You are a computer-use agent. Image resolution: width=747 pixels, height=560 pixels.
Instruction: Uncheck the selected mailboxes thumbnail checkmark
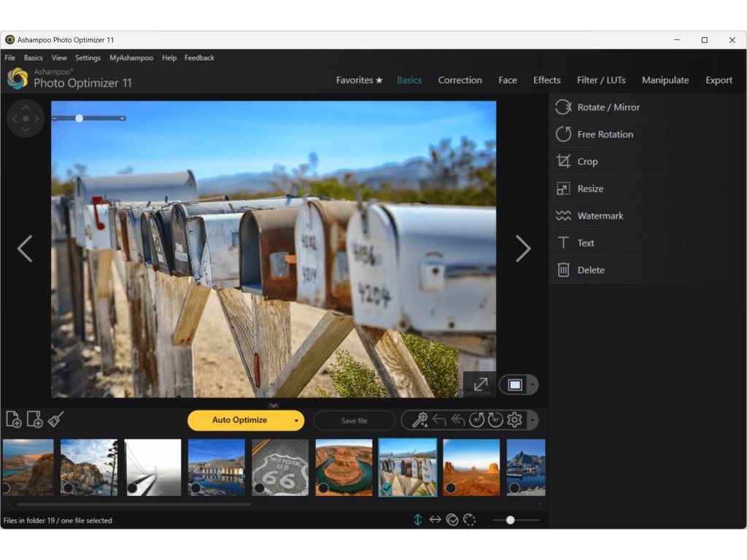387,488
